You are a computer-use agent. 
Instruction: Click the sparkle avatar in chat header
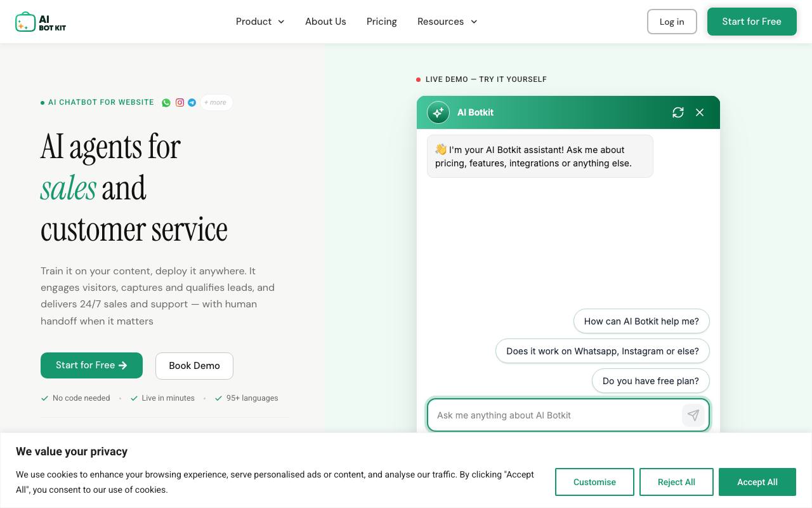[438, 112]
